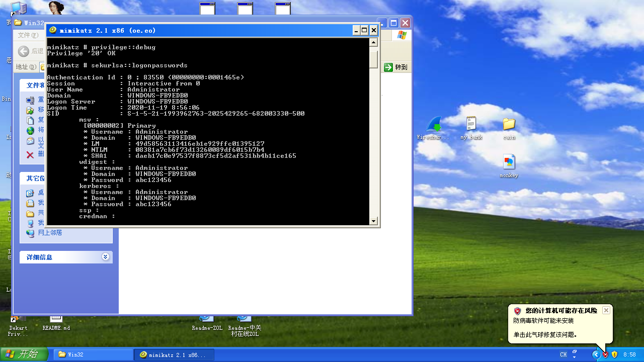The image size is (644, 362).
Task: Click mimikatz scrollbar down arrow
Action: pos(373,221)
